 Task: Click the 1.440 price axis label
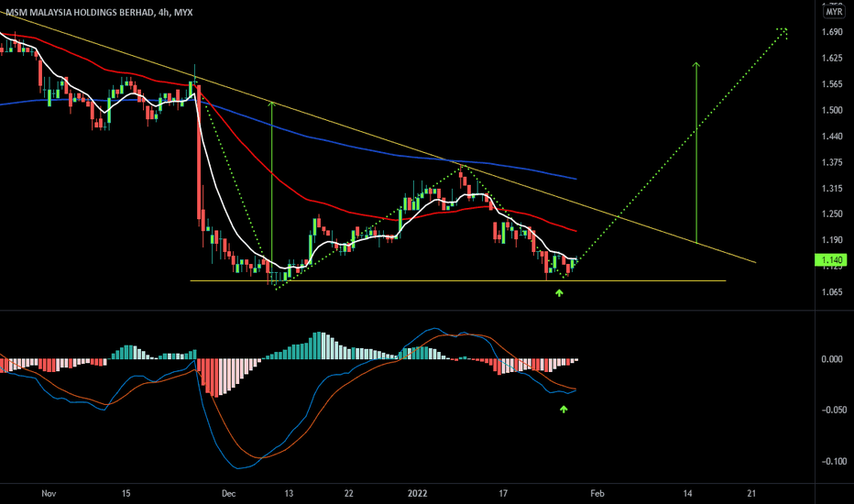(832, 137)
